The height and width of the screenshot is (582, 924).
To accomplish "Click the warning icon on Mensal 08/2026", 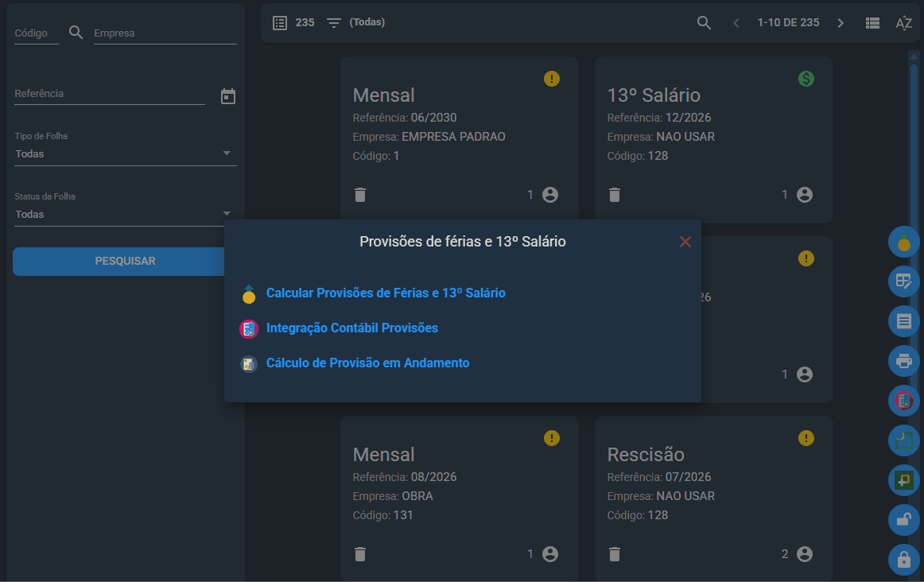I will (552, 438).
